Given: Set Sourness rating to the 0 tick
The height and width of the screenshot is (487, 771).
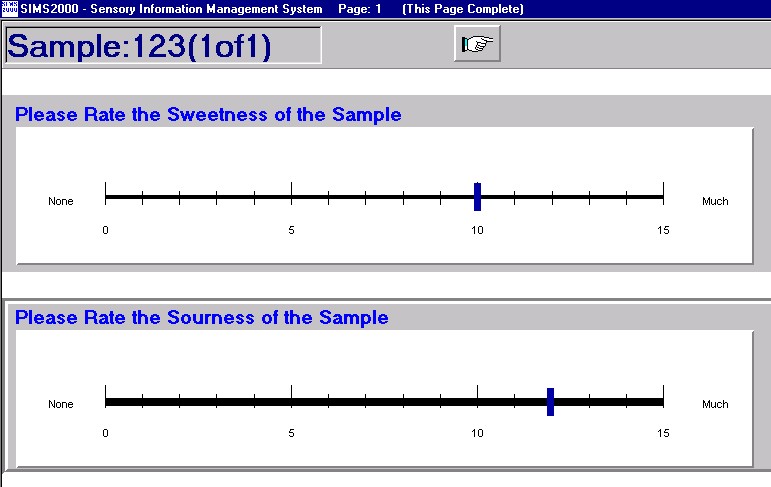Looking at the screenshot, I should (106, 402).
